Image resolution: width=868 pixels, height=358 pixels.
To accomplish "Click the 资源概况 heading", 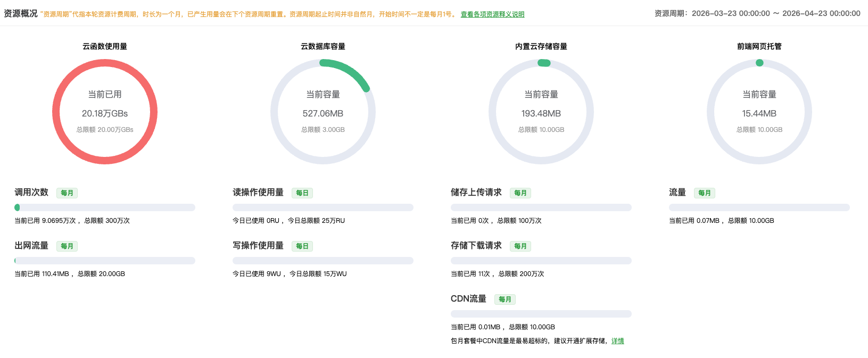I will [x=21, y=13].
